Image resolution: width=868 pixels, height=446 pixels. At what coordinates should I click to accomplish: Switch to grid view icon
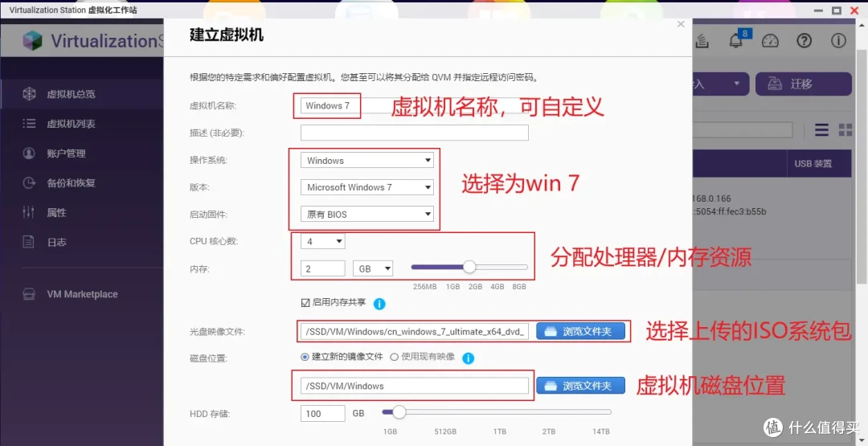click(x=845, y=130)
